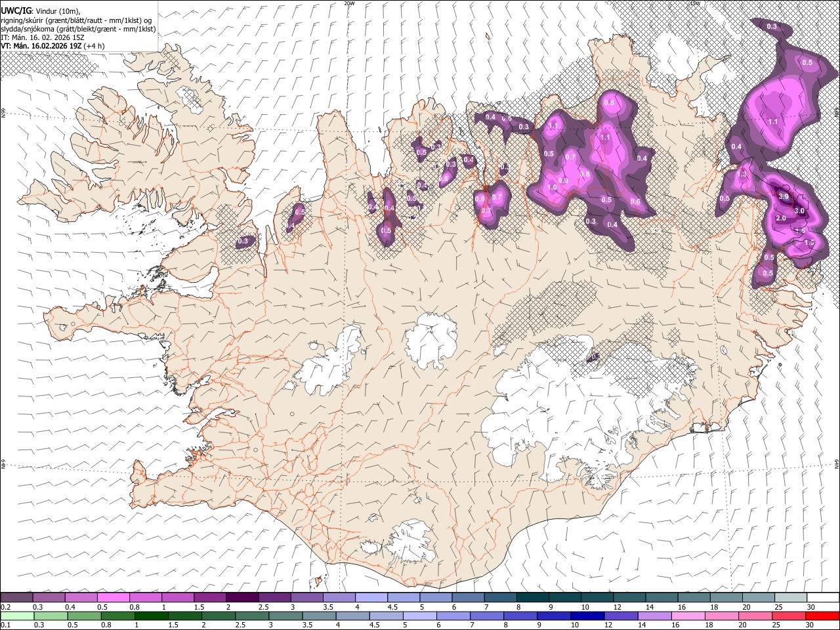Click the 20W longitude label at the top
The height and width of the screenshot is (630, 840).
click(349, 3)
